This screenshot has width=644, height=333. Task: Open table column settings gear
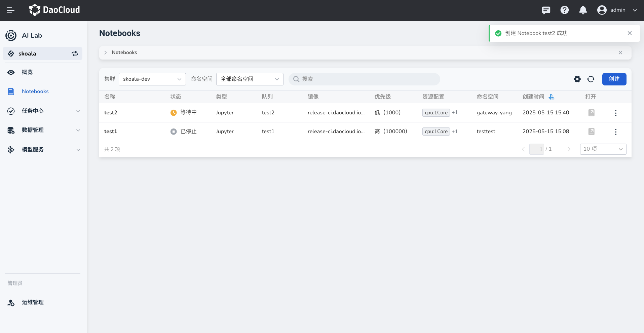pyautogui.click(x=577, y=79)
